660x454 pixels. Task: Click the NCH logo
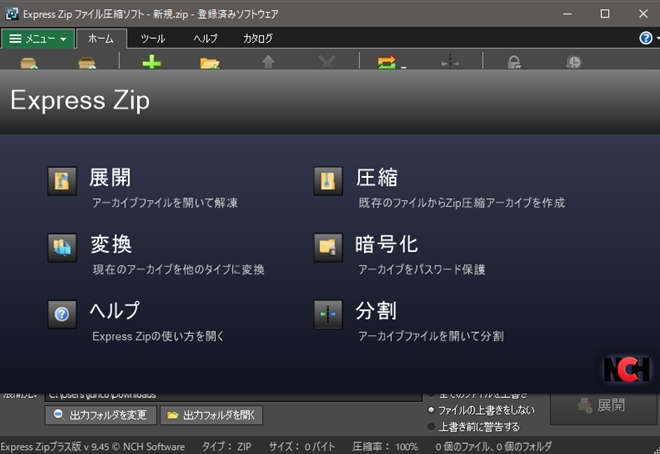[x=626, y=369]
